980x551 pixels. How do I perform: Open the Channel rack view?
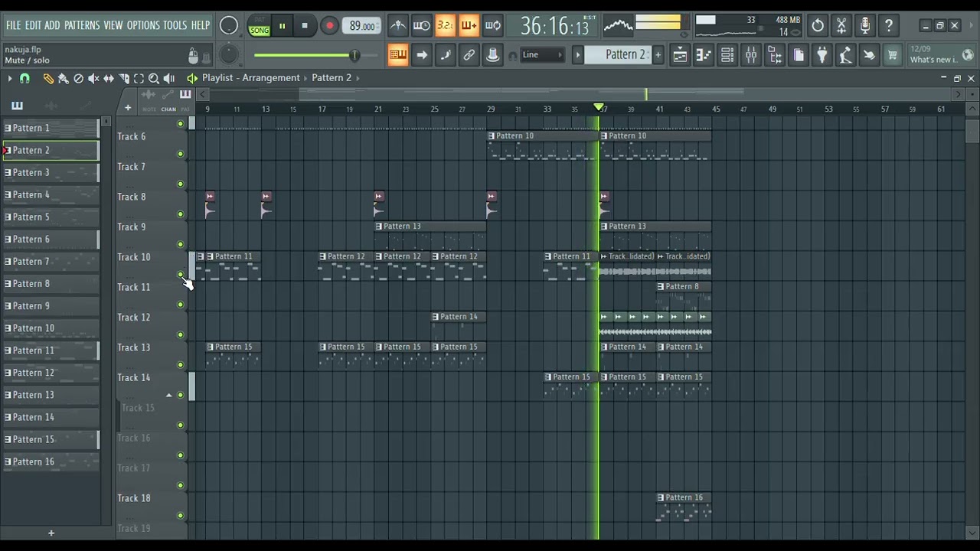pos(727,55)
